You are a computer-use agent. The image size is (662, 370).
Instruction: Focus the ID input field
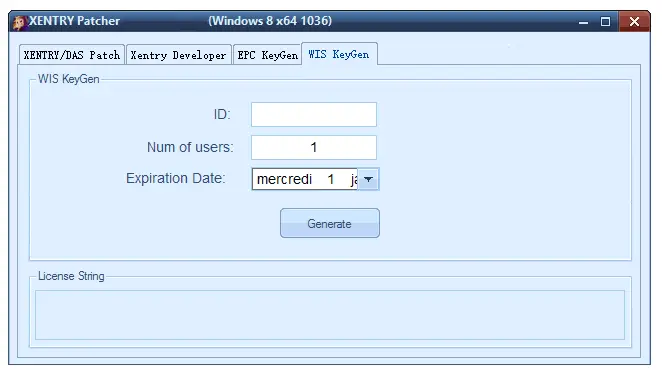click(314, 114)
